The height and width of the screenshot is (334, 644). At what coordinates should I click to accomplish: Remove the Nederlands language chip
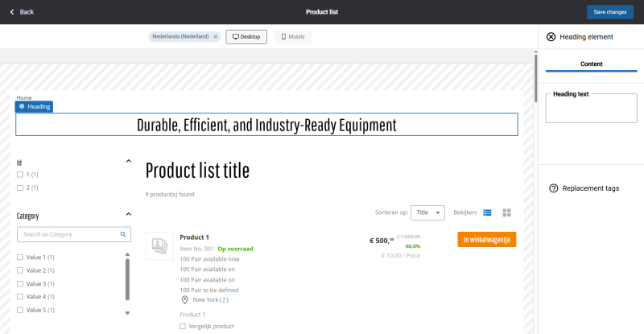(215, 37)
